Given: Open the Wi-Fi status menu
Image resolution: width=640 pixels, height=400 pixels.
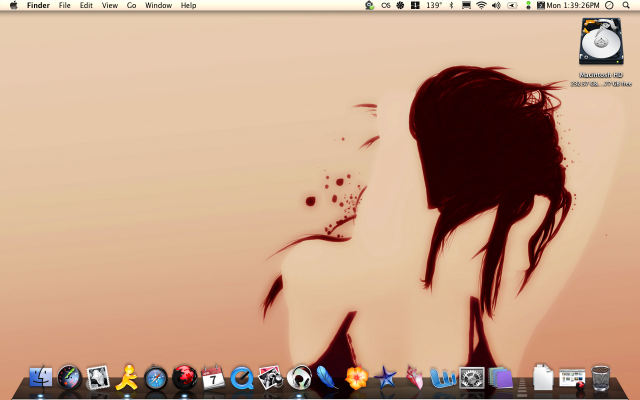Looking at the screenshot, I should click(482, 5).
